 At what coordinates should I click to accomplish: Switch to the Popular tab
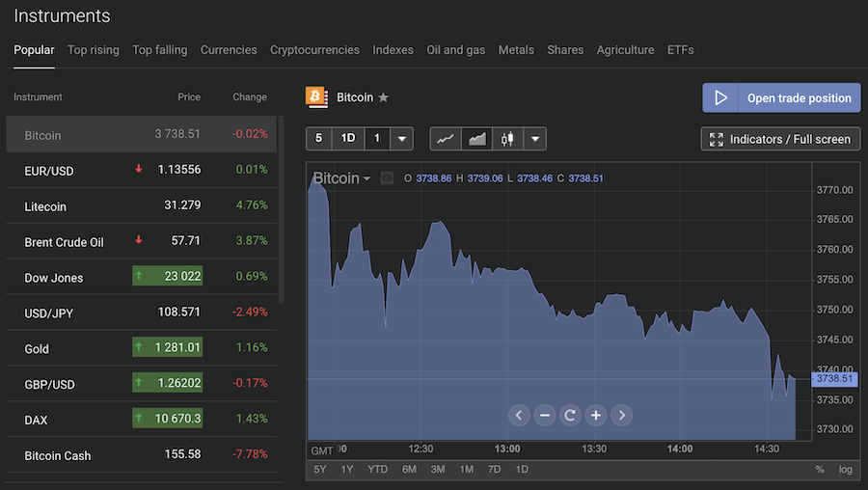coord(34,50)
